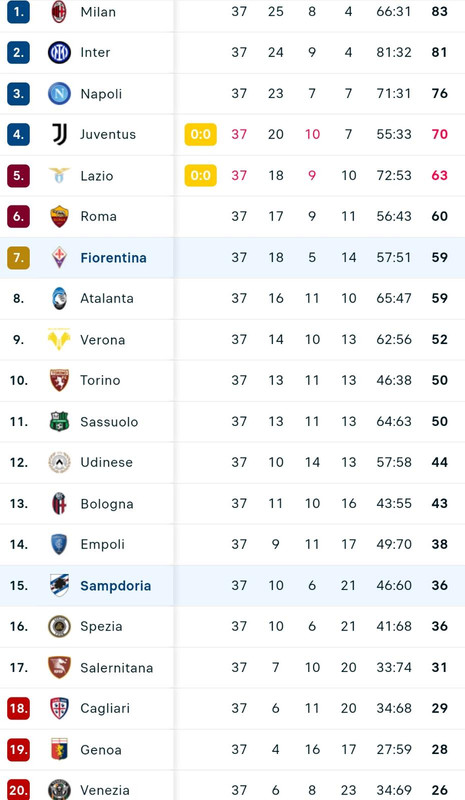Click the Juventus logo icon
This screenshot has width=465, height=800.
(59, 134)
